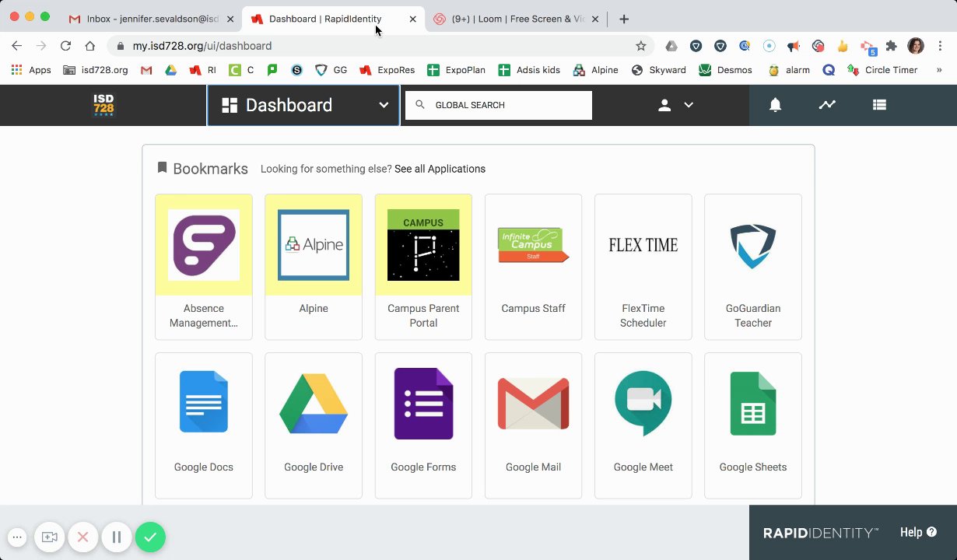
Task: Open the user profile dropdown
Action: [x=675, y=105]
